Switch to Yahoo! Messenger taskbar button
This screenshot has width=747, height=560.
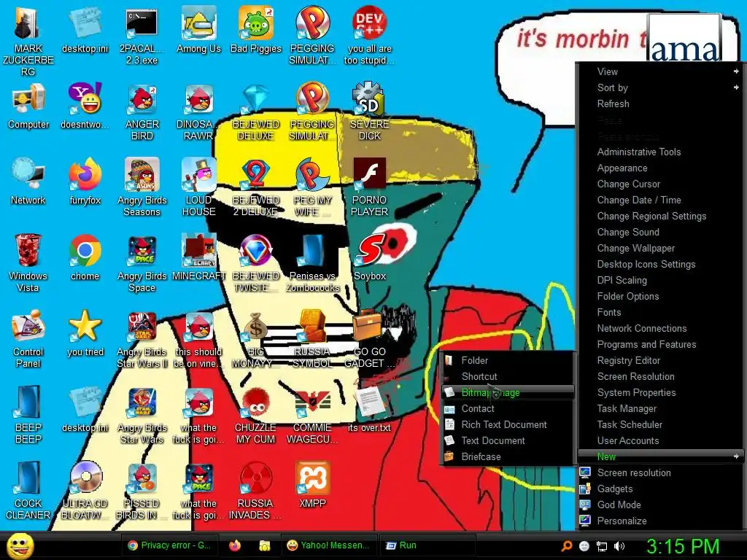coord(329,545)
